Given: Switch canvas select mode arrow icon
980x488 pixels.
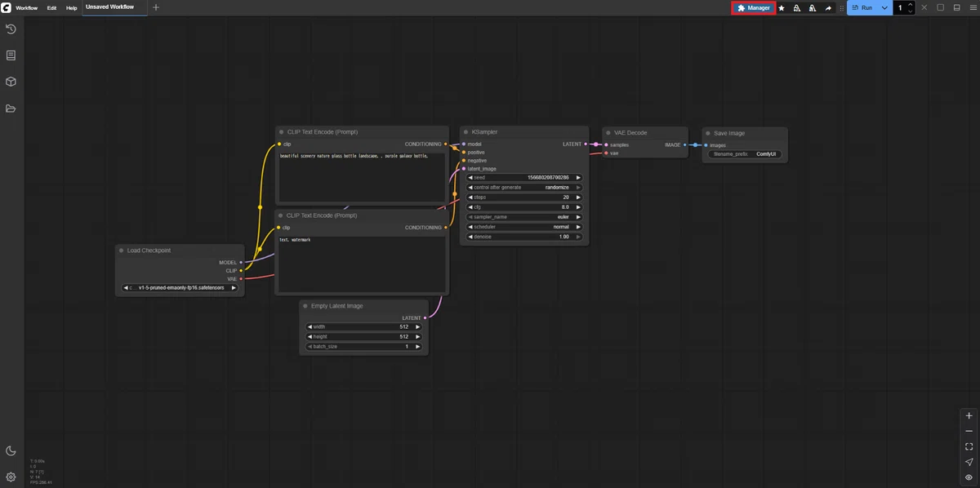Looking at the screenshot, I should 969,462.
